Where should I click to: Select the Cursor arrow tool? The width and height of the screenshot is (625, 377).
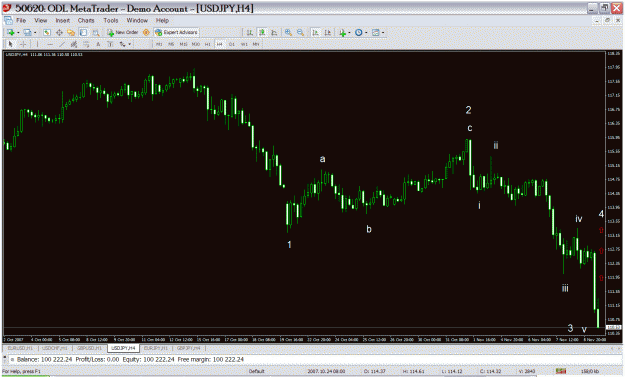click(x=11, y=44)
